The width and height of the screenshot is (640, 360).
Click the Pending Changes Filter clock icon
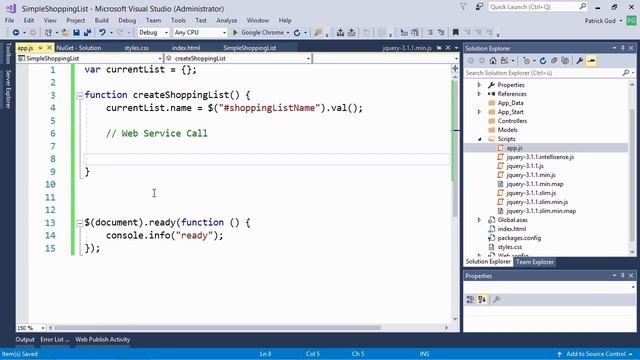pyautogui.click(x=527, y=61)
